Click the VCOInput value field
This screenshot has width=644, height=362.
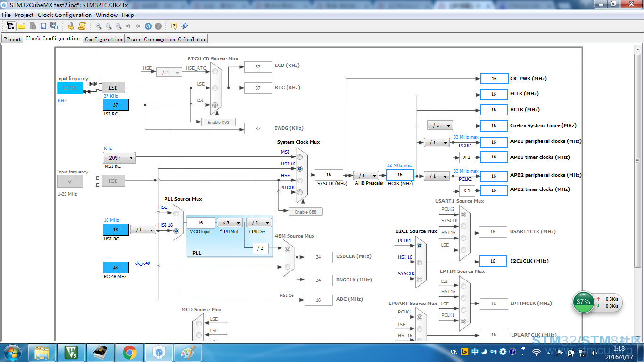coord(200,222)
